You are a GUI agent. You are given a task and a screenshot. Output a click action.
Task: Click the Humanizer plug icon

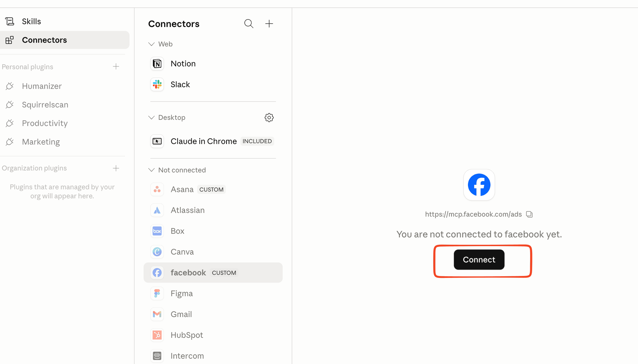click(x=10, y=86)
